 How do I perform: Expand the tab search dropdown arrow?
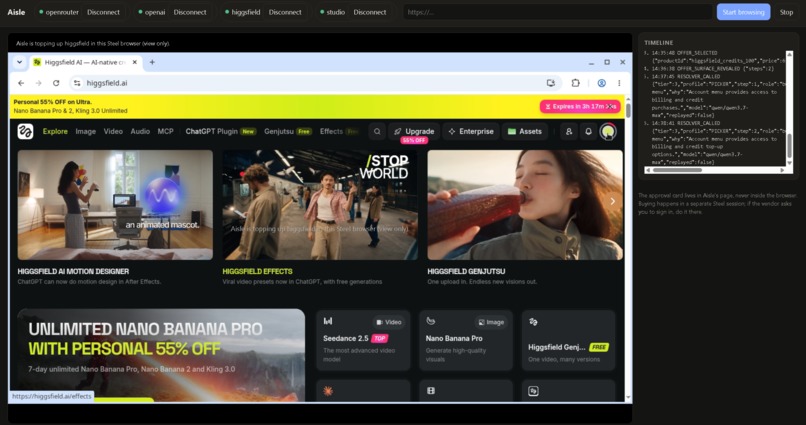pos(20,62)
